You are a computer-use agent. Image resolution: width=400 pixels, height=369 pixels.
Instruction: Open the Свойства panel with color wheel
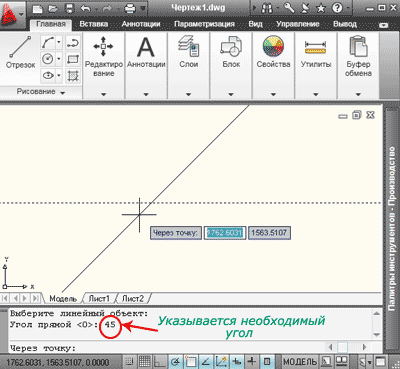(x=273, y=65)
